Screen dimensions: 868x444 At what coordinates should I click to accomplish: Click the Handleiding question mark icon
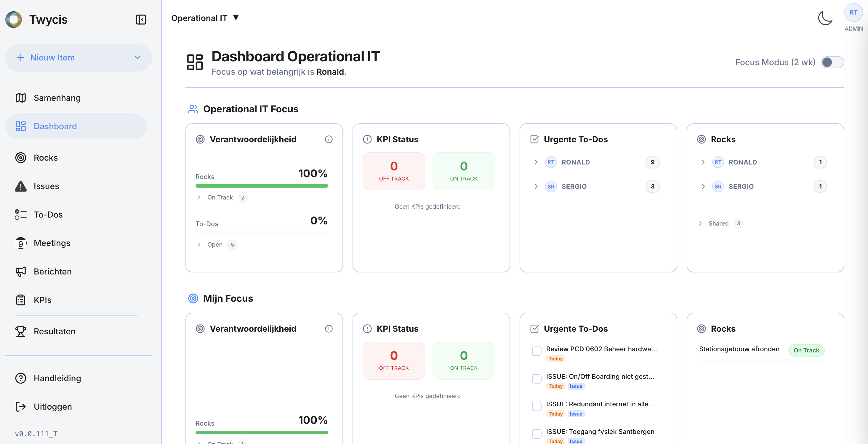pos(20,378)
